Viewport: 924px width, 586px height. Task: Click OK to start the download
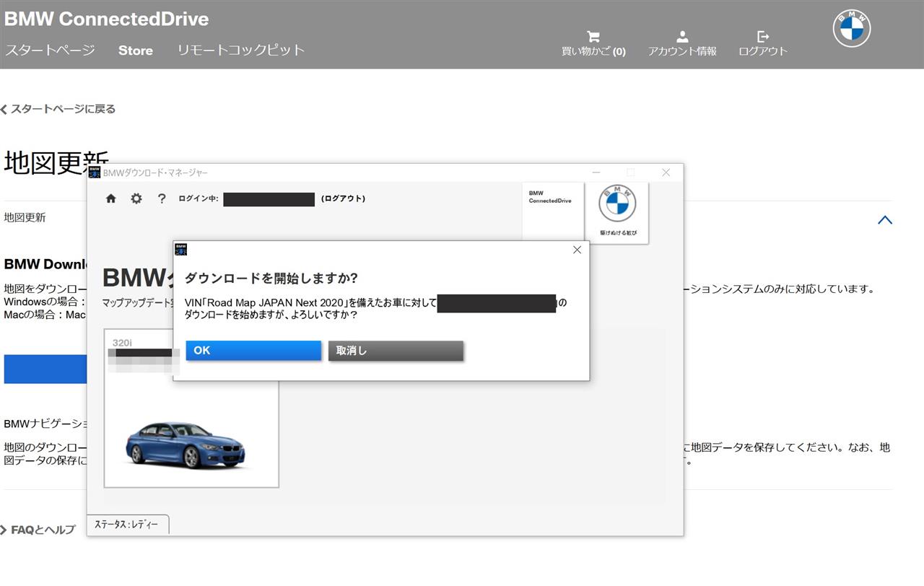pos(253,351)
